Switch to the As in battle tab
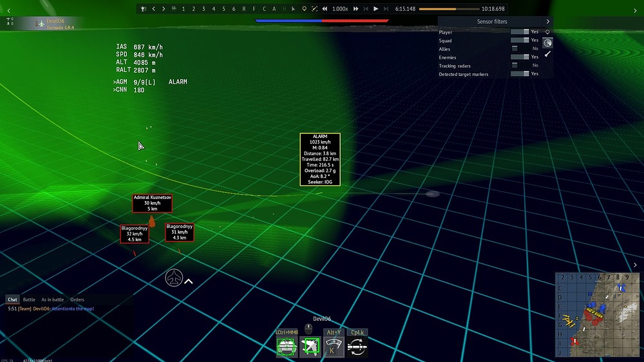The height and width of the screenshot is (362, 644). point(53,300)
